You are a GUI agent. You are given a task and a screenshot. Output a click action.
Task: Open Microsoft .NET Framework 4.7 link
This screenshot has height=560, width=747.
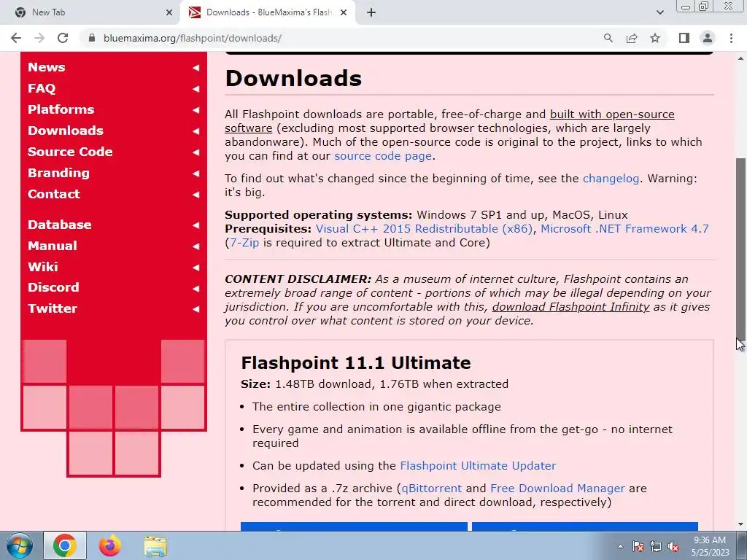coord(624,228)
